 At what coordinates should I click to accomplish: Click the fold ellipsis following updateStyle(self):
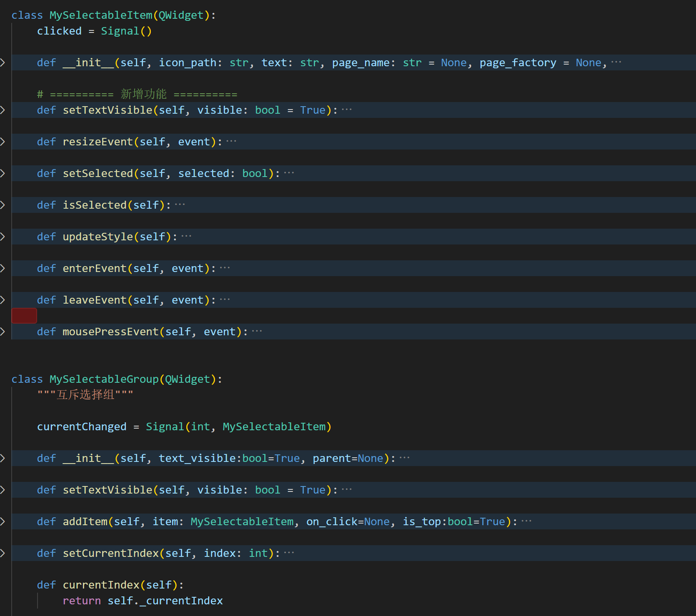click(186, 237)
